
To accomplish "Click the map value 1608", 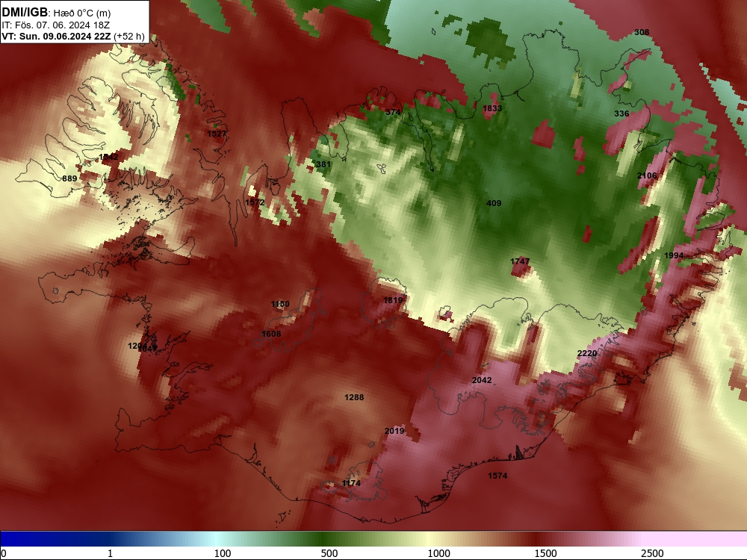I will pyautogui.click(x=271, y=334).
